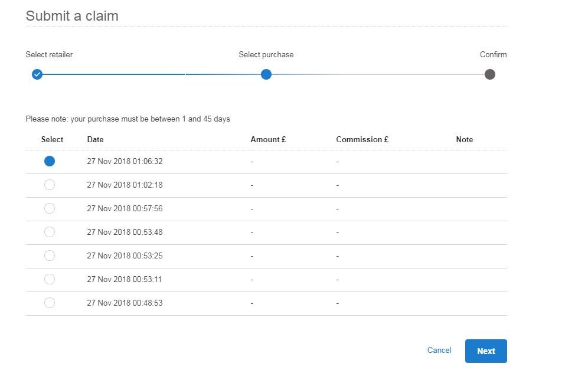Screen dimensions: 588x380
Task: Click the Date column header
Action: click(95, 139)
